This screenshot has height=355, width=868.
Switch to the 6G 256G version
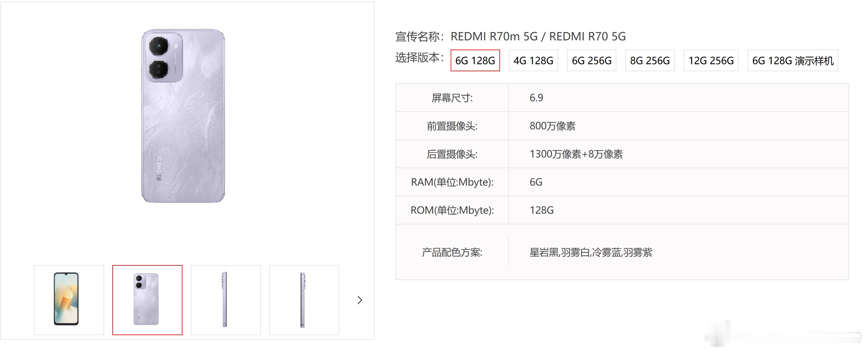591,61
